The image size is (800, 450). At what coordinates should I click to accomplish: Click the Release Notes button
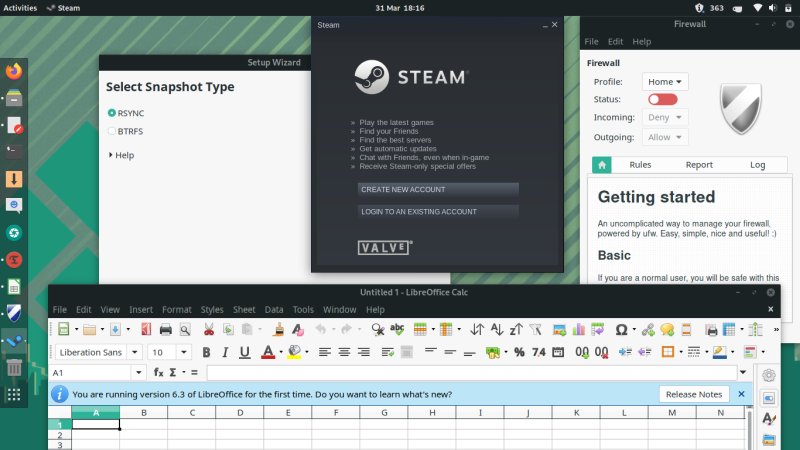click(x=694, y=394)
